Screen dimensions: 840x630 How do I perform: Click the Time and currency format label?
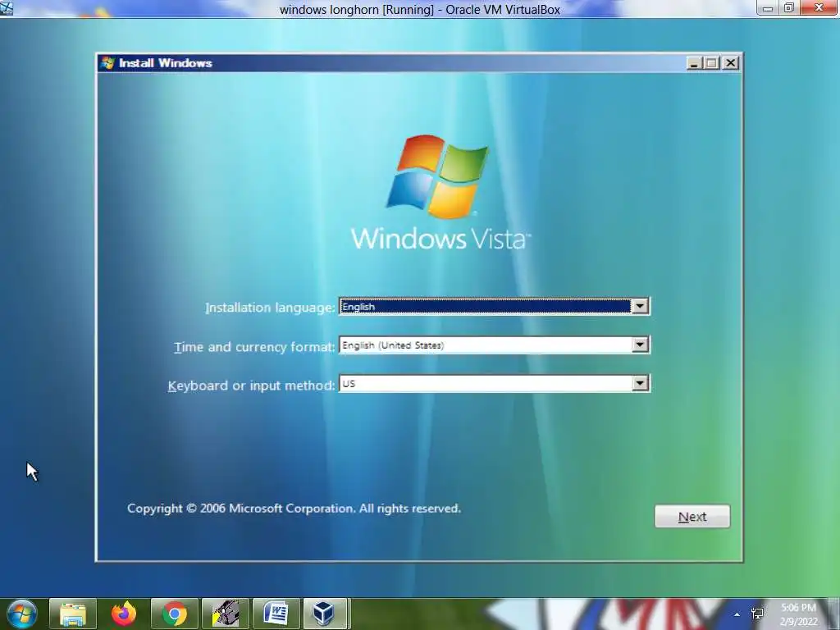click(x=254, y=347)
